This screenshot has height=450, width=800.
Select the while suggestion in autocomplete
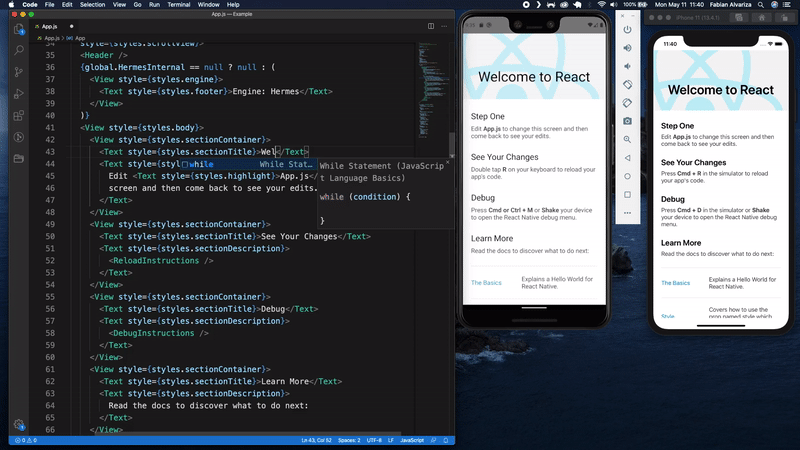(247, 164)
